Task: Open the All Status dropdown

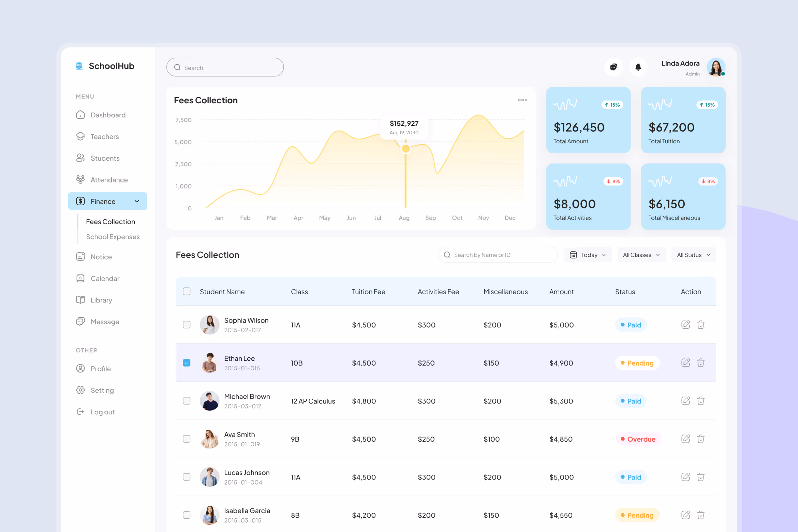Action: [x=693, y=255]
